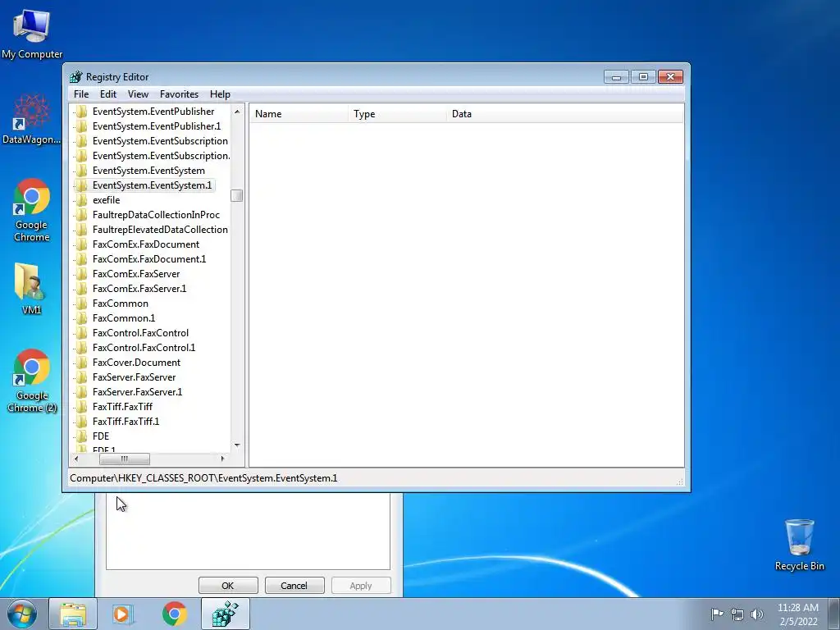The width and height of the screenshot is (840, 630).
Task: Click the tree vertical scrollbar thumb
Action: click(237, 195)
